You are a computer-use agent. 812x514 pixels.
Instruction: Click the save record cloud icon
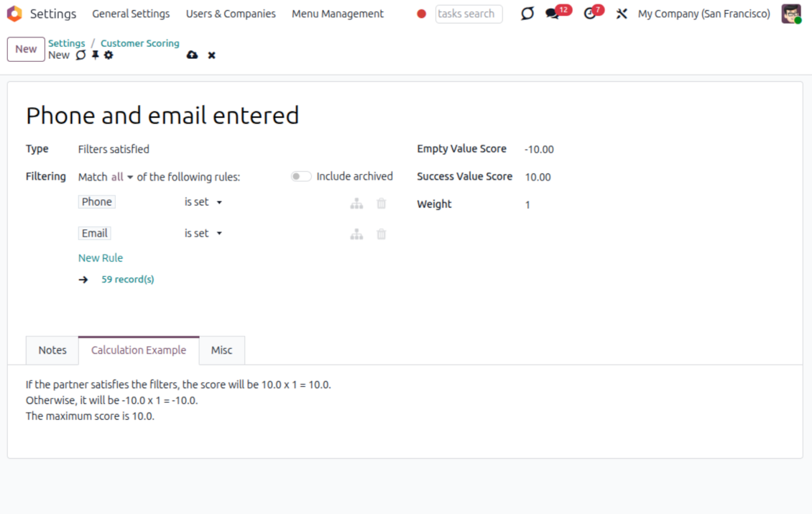(x=192, y=55)
